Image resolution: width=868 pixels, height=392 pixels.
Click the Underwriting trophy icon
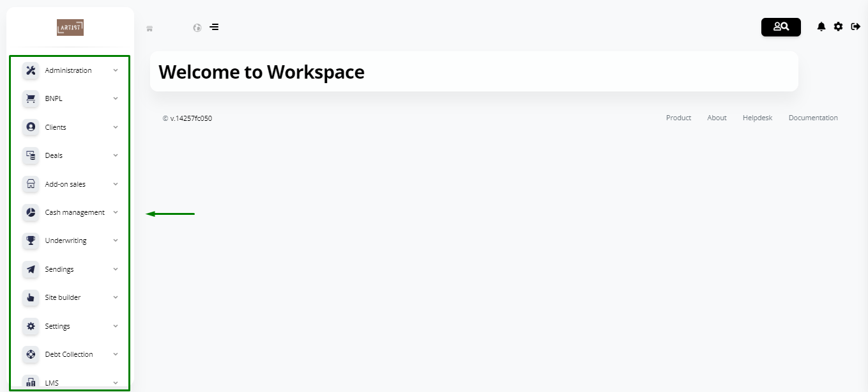click(31, 240)
